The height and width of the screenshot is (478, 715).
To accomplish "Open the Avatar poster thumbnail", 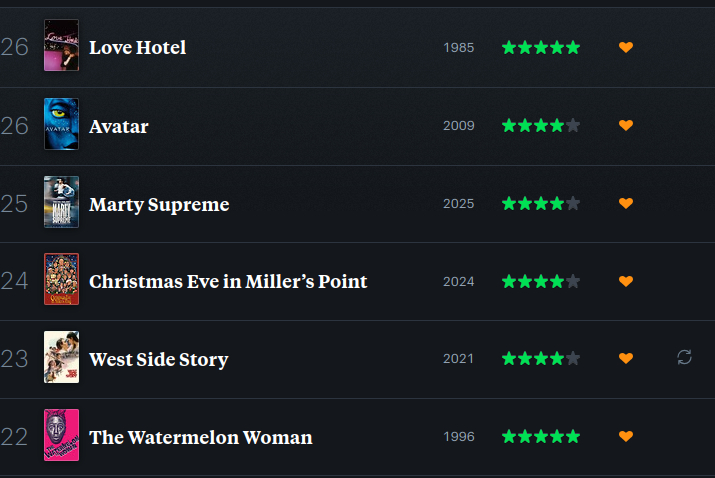I will click(x=61, y=124).
